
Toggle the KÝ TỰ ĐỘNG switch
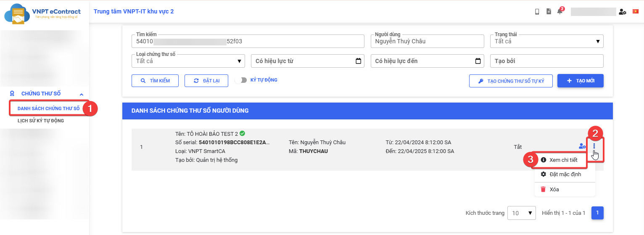click(x=240, y=80)
